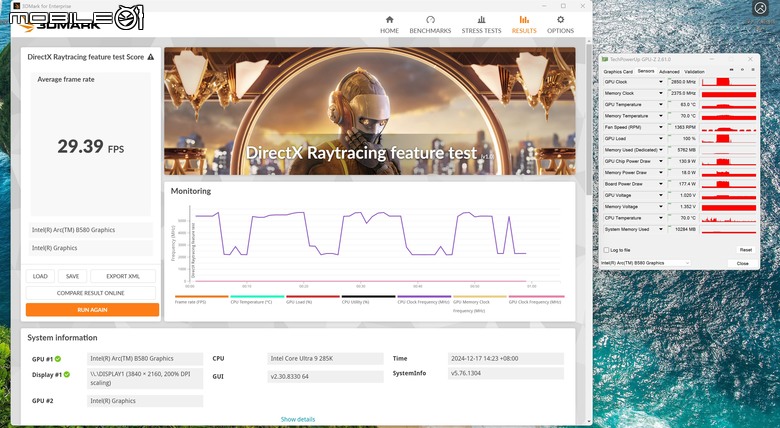Open the OPTIONS gear section
Viewport: 780px width, 428px height.
pyautogui.click(x=560, y=24)
